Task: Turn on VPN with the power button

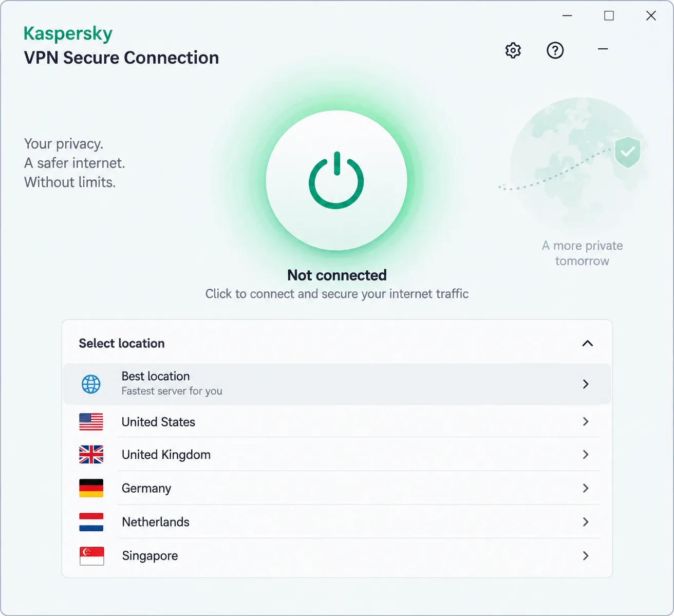Action: click(x=336, y=180)
